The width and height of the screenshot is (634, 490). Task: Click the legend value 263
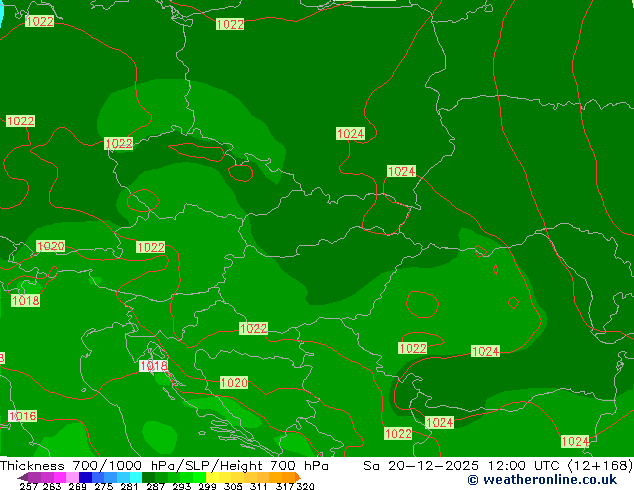click(x=52, y=486)
